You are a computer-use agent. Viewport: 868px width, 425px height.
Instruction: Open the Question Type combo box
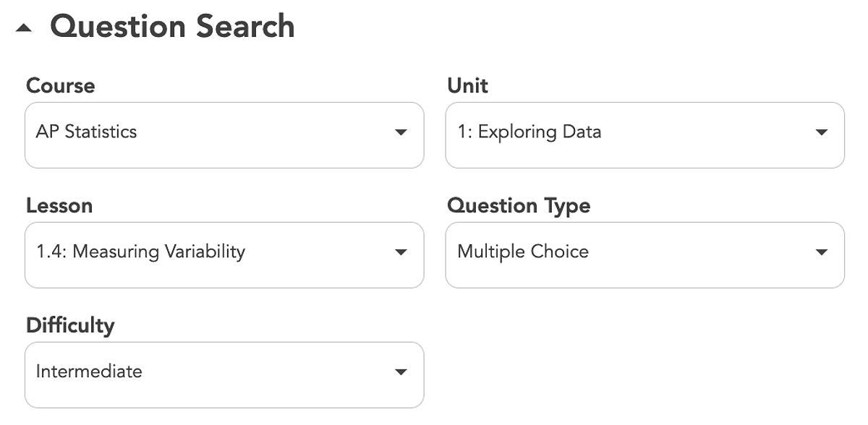click(644, 255)
